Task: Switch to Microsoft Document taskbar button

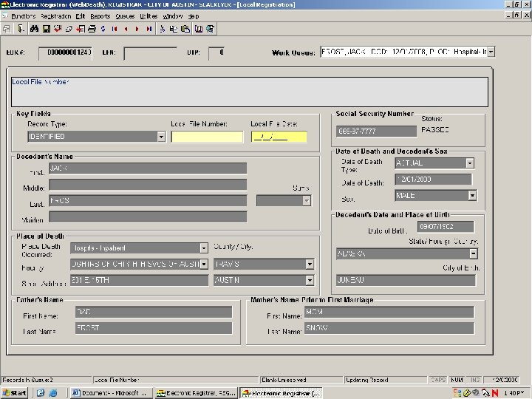Action: click(111, 393)
